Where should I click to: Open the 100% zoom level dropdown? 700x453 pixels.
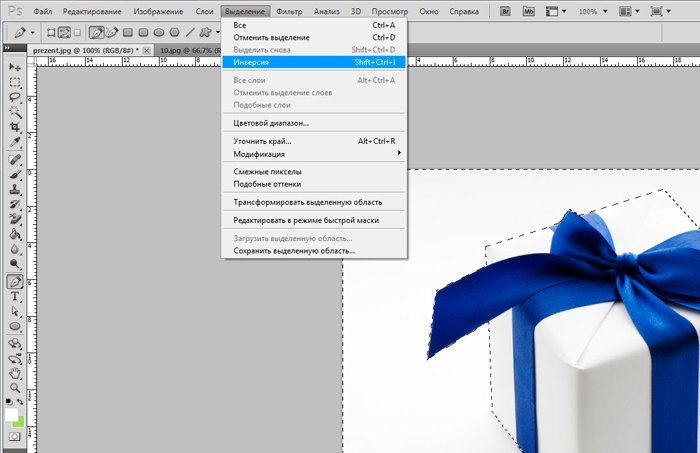[603, 10]
